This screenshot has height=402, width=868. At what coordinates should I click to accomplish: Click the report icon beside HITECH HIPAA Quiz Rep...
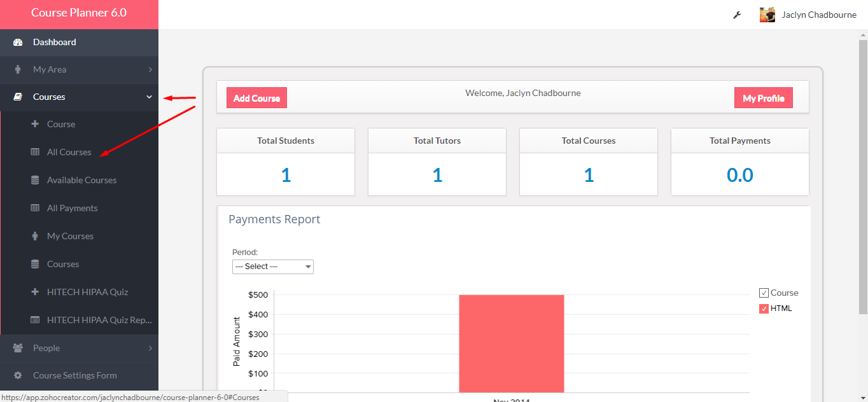point(35,320)
